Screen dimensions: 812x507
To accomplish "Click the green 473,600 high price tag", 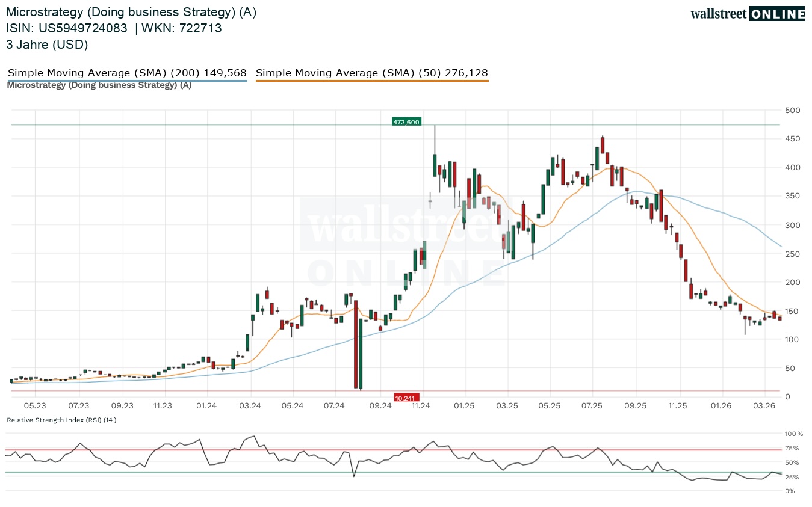I will pyautogui.click(x=406, y=122).
